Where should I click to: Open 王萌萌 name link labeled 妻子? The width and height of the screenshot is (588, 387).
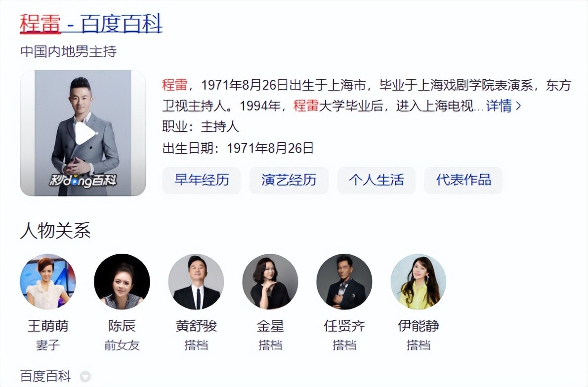[x=48, y=326]
